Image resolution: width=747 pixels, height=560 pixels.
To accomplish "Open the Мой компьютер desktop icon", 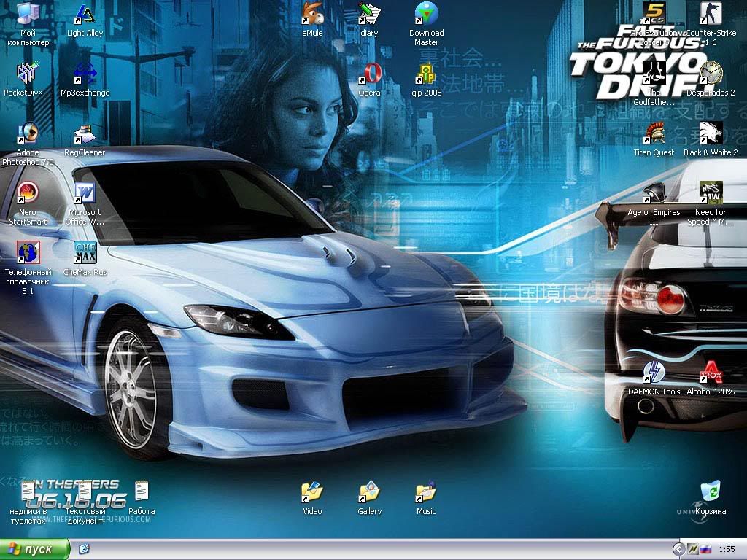I will pyautogui.click(x=28, y=14).
